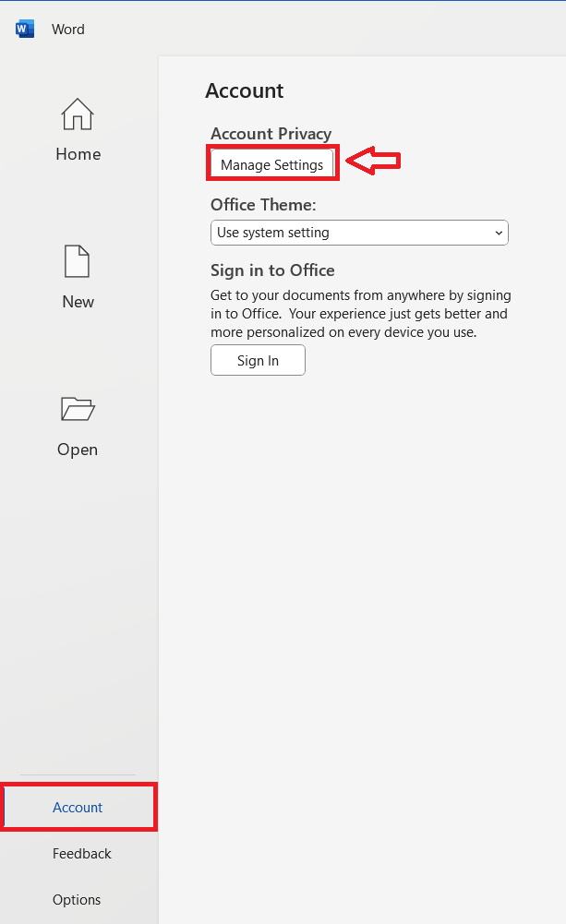
Task: Open the Feedback page
Action: [x=81, y=854]
